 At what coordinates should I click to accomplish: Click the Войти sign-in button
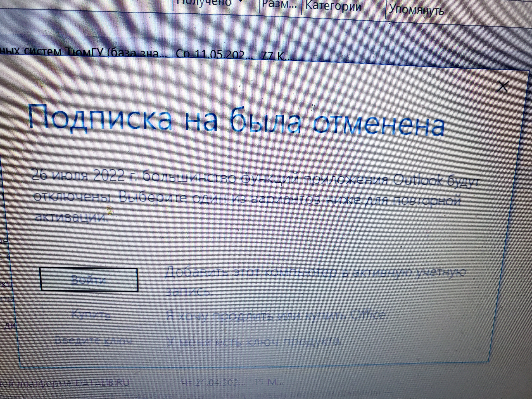pos(89,279)
